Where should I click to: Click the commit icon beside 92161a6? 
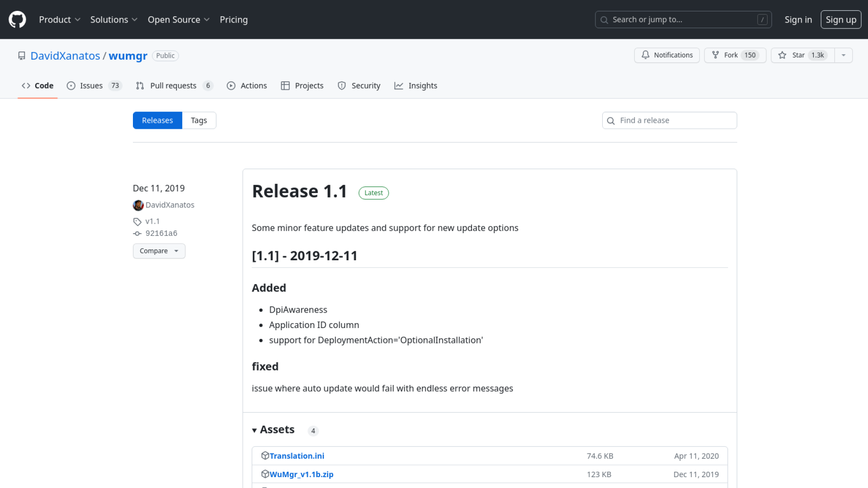[x=137, y=234]
